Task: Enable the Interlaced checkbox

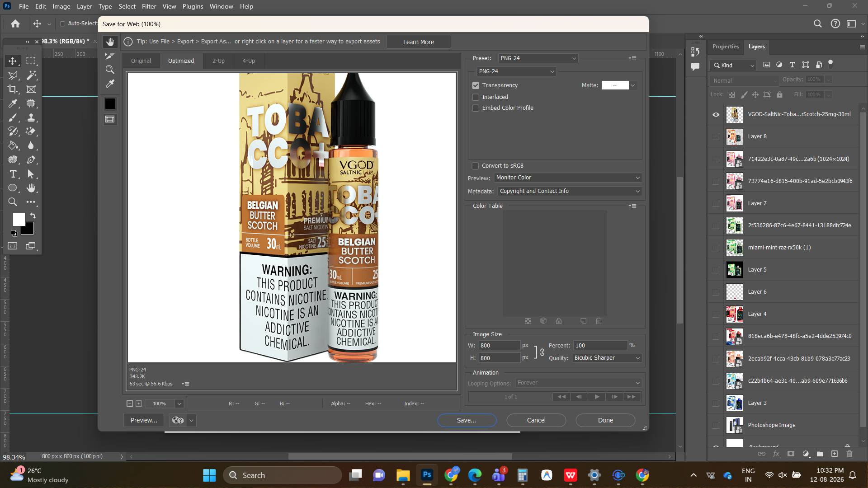Action: tap(476, 97)
